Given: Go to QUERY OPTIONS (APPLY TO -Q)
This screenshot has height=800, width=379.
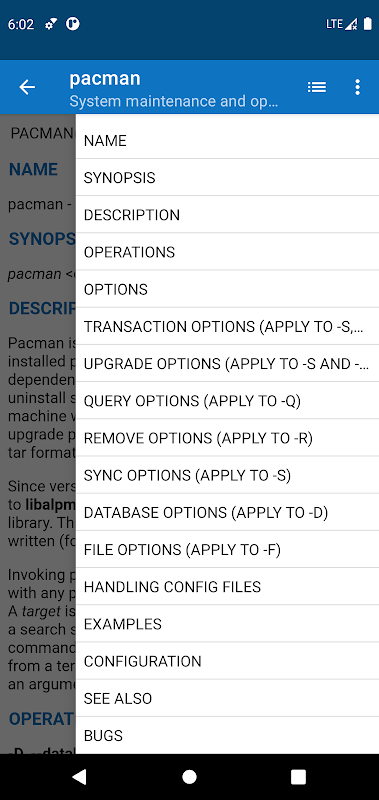Looking at the screenshot, I should (x=228, y=401).
